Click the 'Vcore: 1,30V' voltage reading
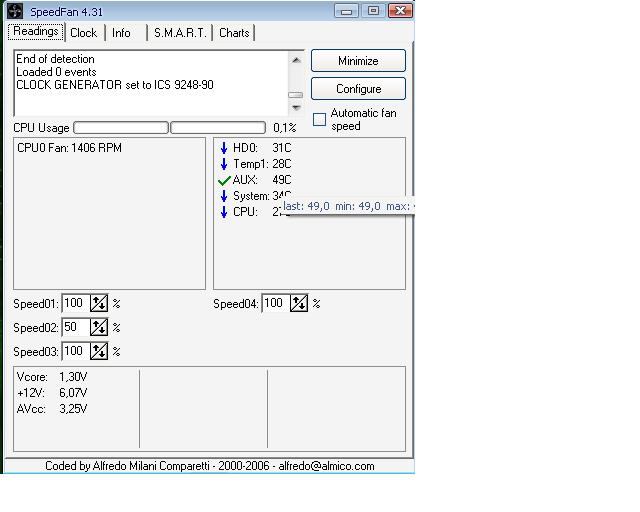The width and height of the screenshot is (640, 512). pyautogui.click(x=52, y=376)
